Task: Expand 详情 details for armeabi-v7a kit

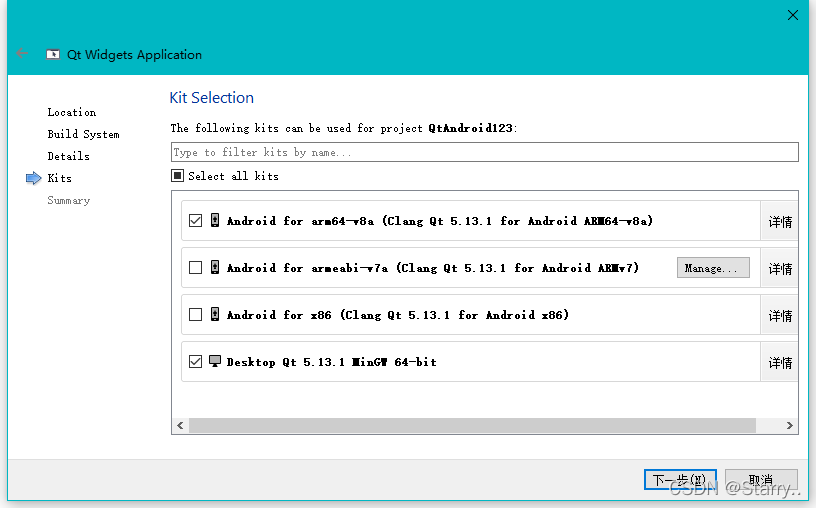Action: click(779, 268)
